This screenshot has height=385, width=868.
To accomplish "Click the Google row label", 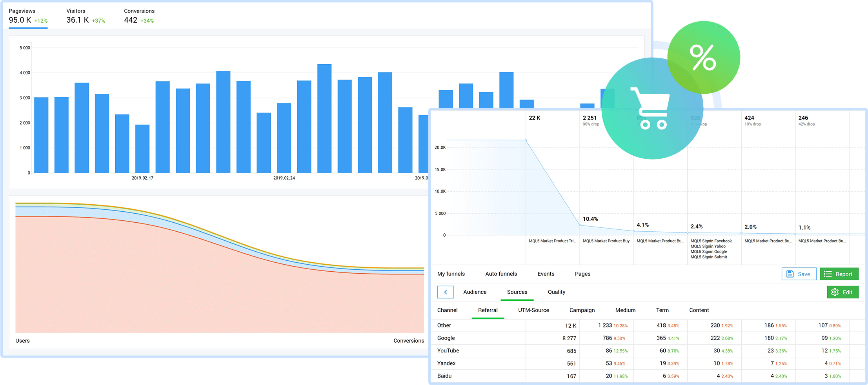I will 446,338.
